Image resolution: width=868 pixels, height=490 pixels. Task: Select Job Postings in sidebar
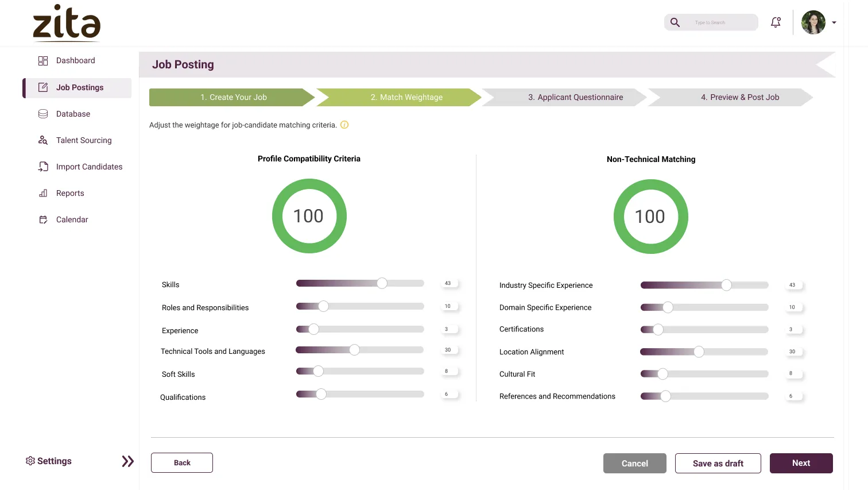coord(77,87)
